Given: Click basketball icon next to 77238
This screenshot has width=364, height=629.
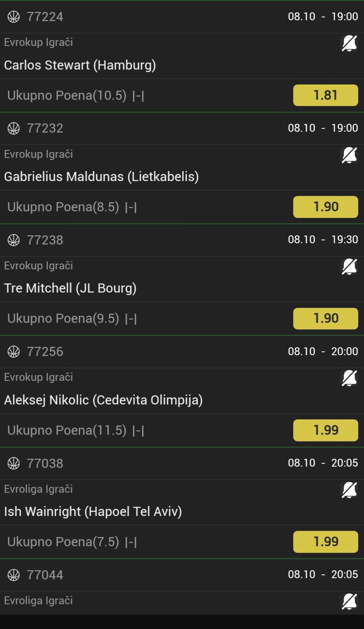Looking at the screenshot, I should (x=14, y=240).
